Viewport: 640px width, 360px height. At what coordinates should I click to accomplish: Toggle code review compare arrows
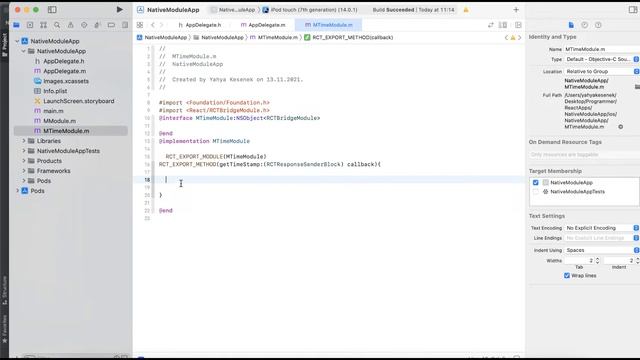[x=490, y=25]
